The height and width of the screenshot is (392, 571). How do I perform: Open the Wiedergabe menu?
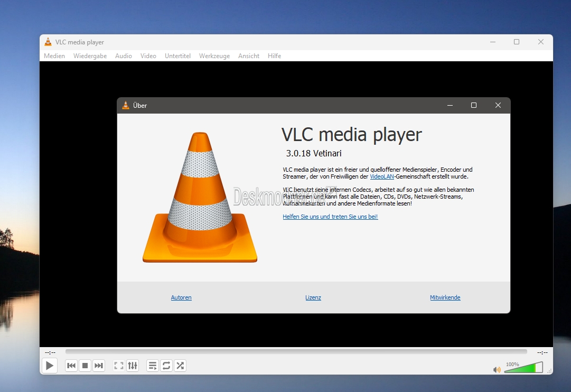(x=90, y=56)
